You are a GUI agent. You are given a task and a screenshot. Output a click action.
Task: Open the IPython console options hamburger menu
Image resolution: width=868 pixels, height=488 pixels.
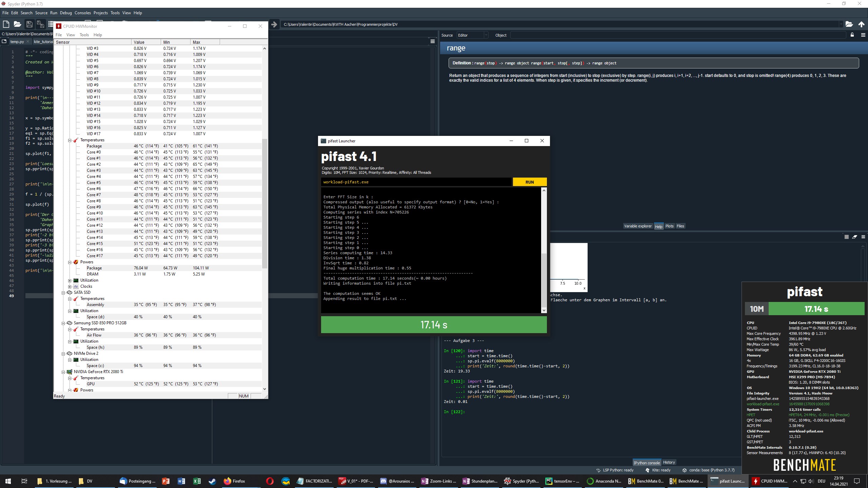tap(863, 237)
